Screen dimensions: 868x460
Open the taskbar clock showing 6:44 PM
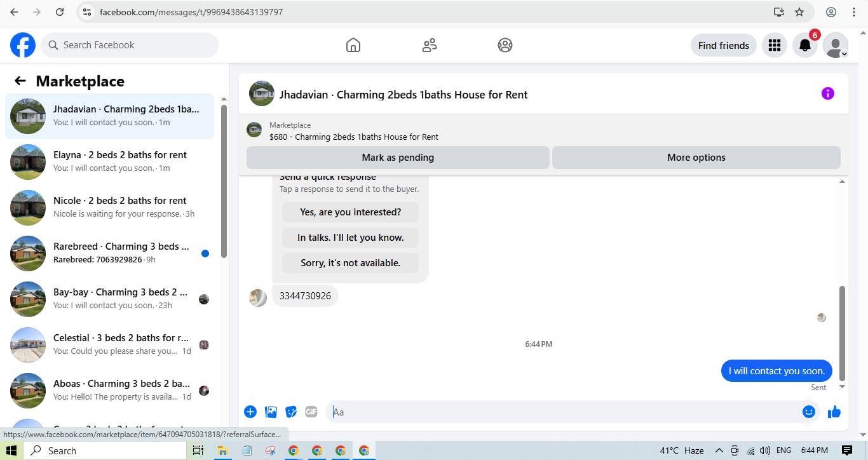coord(814,450)
